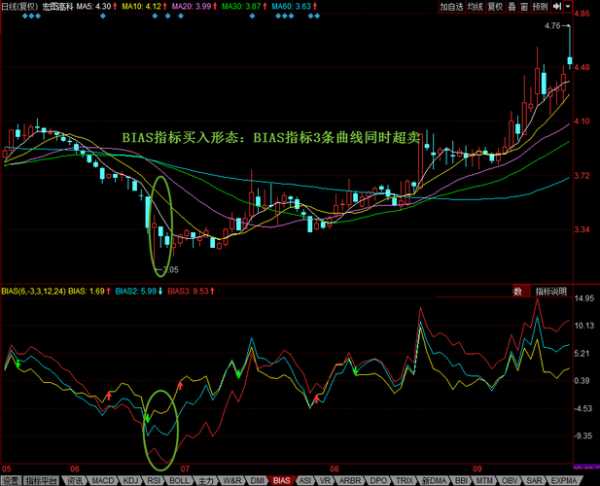Click the green buy arrow inside circled BIAS area
The height and width of the screenshot is (486, 600).
point(147,416)
